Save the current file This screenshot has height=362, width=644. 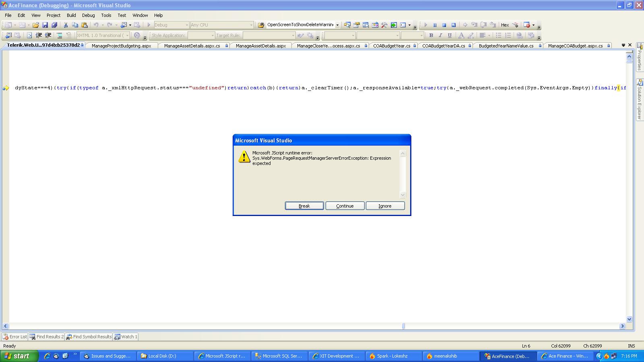[45, 25]
